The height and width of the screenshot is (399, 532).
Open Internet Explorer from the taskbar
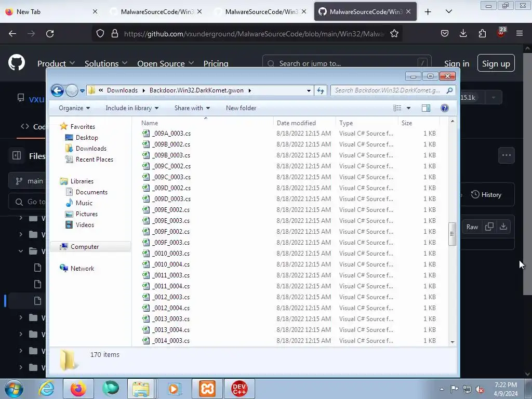tap(46, 389)
